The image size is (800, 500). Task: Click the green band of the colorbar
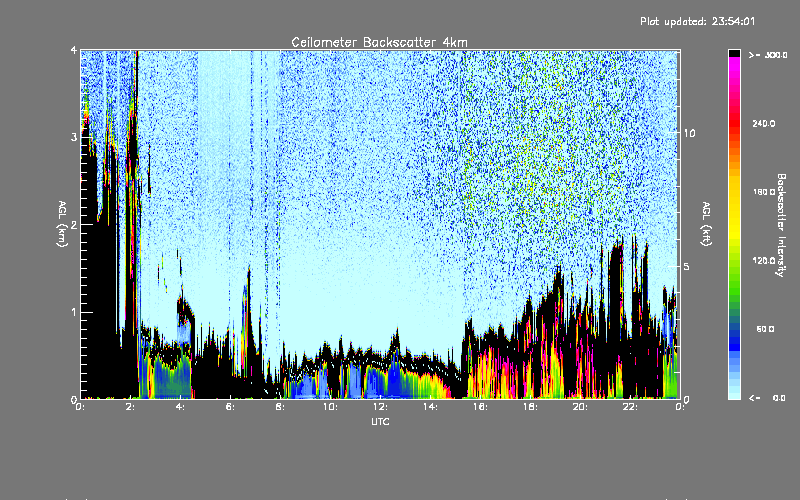coord(734,281)
